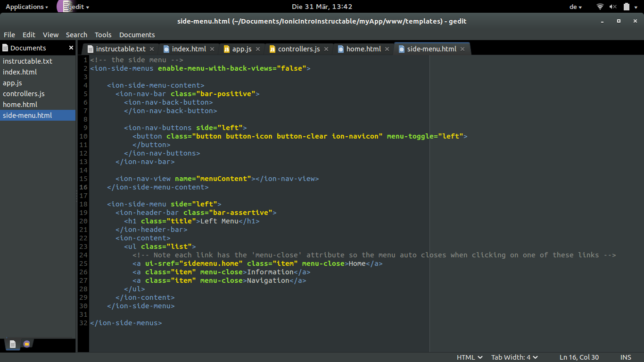Open the Tab Width dropdown
Viewport: 644px width, 362px height.
pyautogui.click(x=514, y=357)
